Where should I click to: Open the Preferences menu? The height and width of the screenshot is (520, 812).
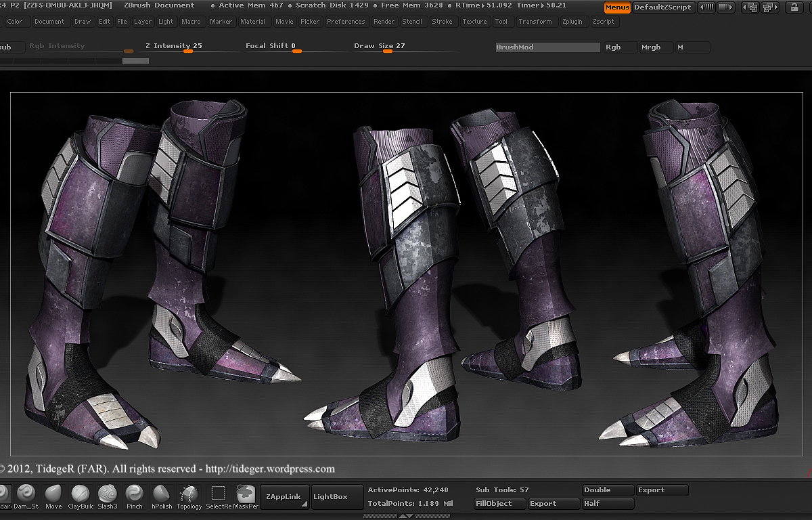(346, 22)
